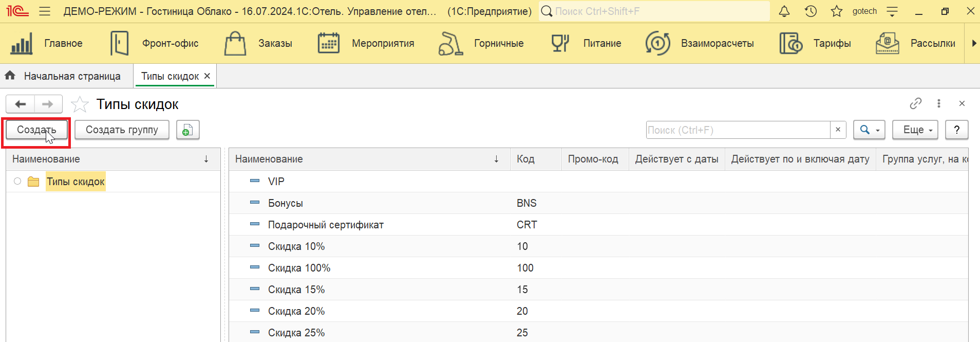The height and width of the screenshot is (342, 980).
Task: Open the Взаиморасчеты section
Action: pyautogui.click(x=717, y=43)
